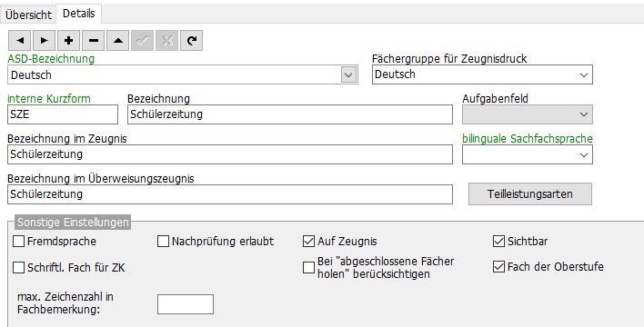The image size is (644, 327).
Task: Switch to the Übersicht tab
Action: pyautogui.click(x=29, y=15)
